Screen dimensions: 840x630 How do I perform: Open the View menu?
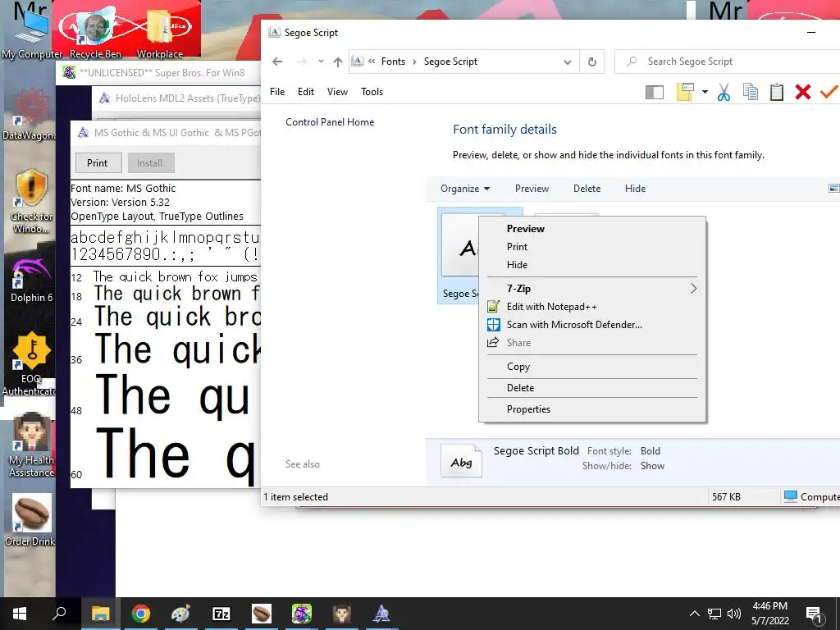337,92
